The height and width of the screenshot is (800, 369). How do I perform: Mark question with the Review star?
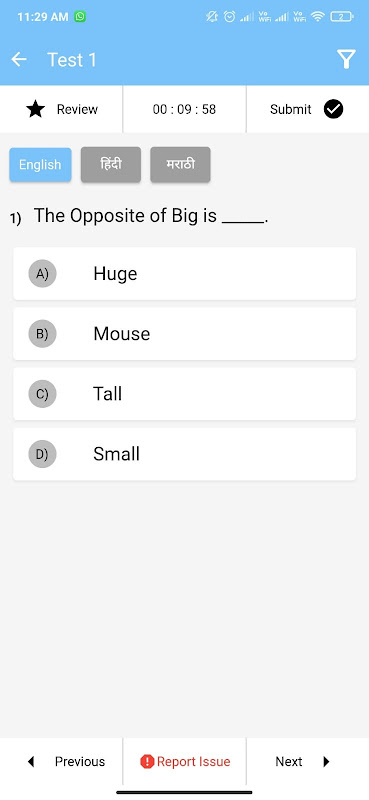36,109
